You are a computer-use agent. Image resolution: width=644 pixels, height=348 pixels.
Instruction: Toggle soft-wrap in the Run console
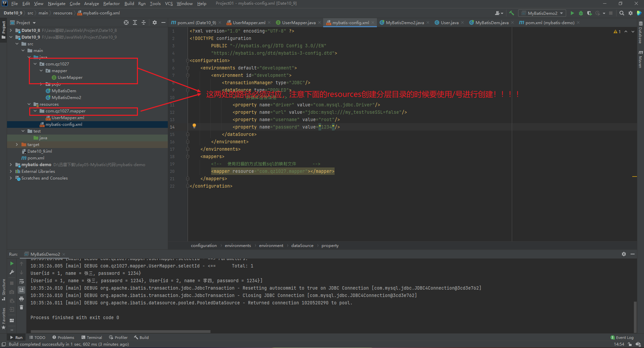21,281
